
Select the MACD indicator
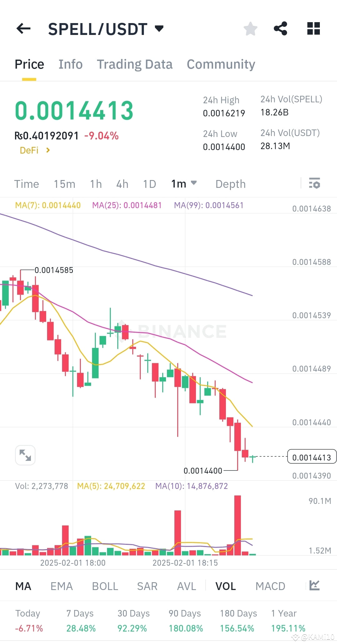(x=270, y=586)
